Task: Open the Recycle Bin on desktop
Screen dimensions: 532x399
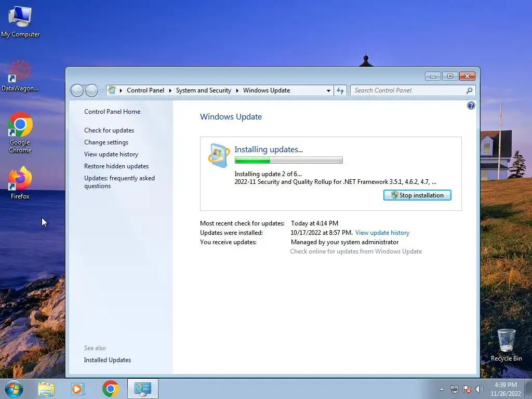Action: tap(506, 345)
